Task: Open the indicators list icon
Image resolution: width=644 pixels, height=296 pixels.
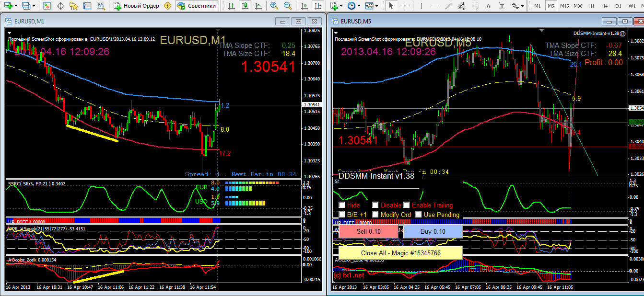Action: (334, 6)
